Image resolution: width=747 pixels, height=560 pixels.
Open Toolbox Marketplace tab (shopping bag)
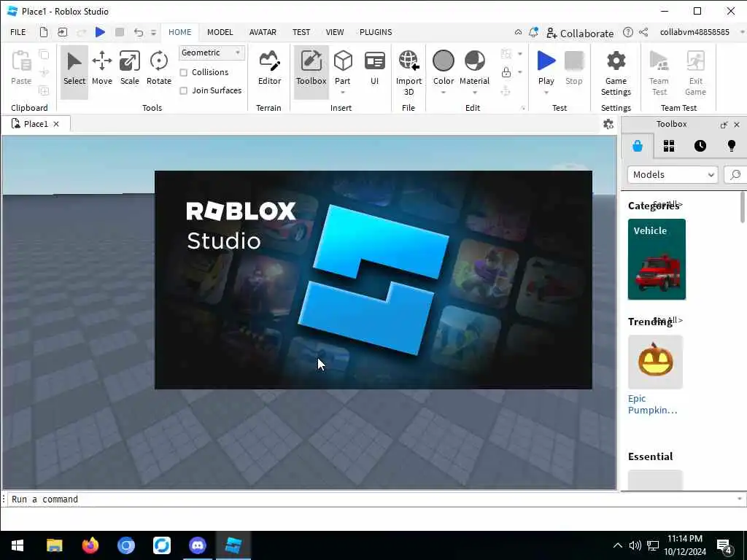[638, 146]
